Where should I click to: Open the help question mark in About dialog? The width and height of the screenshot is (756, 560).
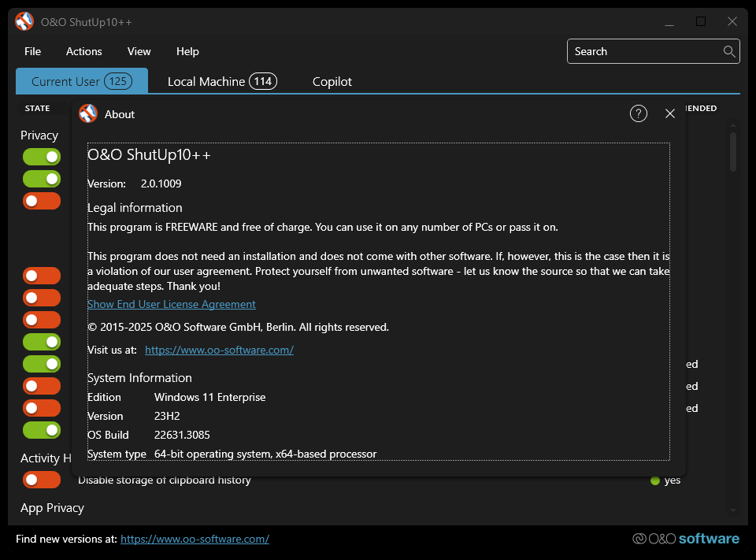(639, 114)
